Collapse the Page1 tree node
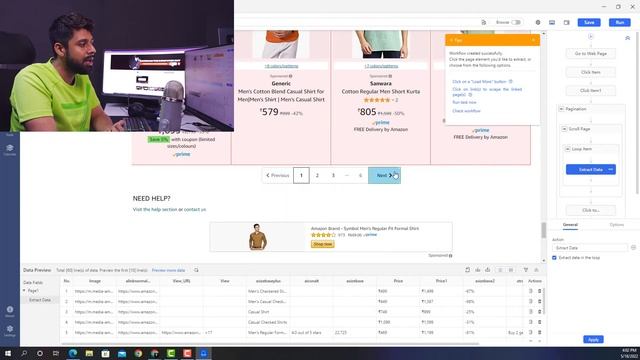The height and width of the screenshot is (360, 640). point(24,291)
